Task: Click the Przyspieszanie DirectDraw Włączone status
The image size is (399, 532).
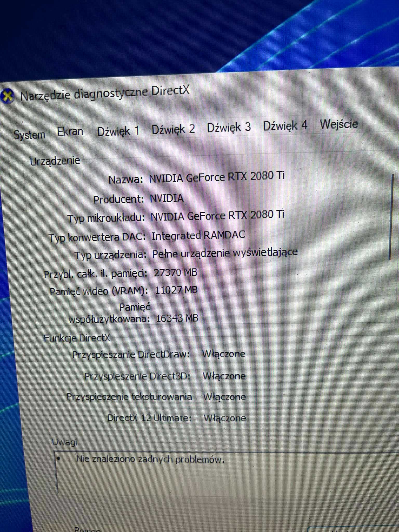Action: (224, 354)
